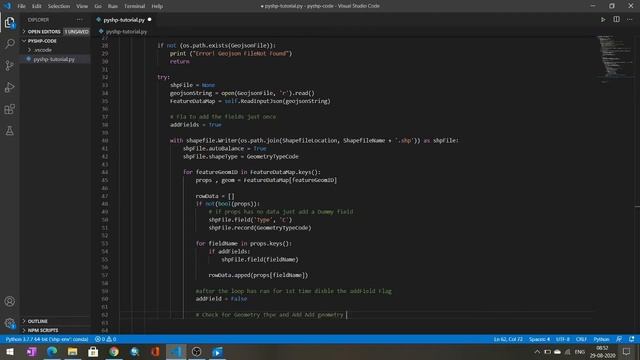The width and height of the screenshot is (640, 360).
Task: Run Python file with play icon
Action: click(x=603, y=20)
